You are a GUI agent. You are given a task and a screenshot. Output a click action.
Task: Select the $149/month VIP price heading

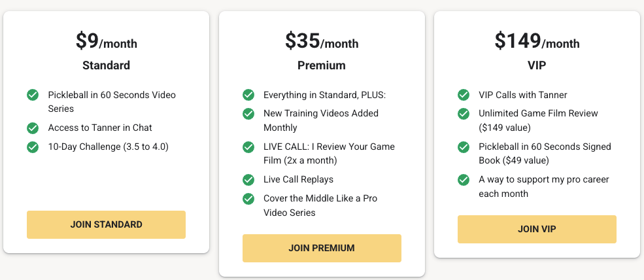537,41
